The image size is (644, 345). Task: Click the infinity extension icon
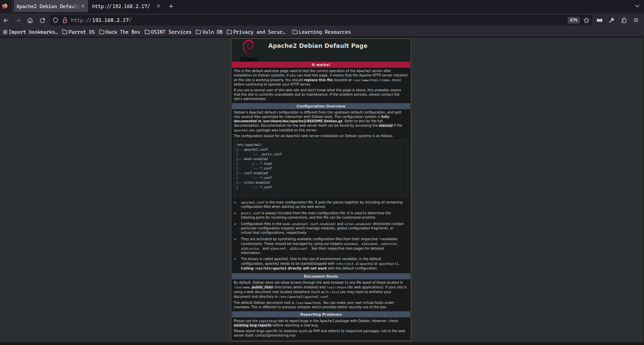click(600, 20)
